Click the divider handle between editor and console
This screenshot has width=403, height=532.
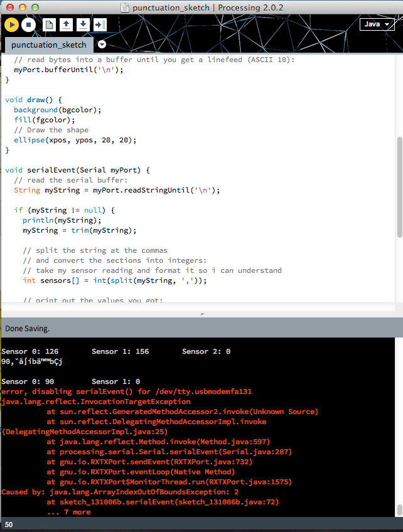click(x=201, y=313)
